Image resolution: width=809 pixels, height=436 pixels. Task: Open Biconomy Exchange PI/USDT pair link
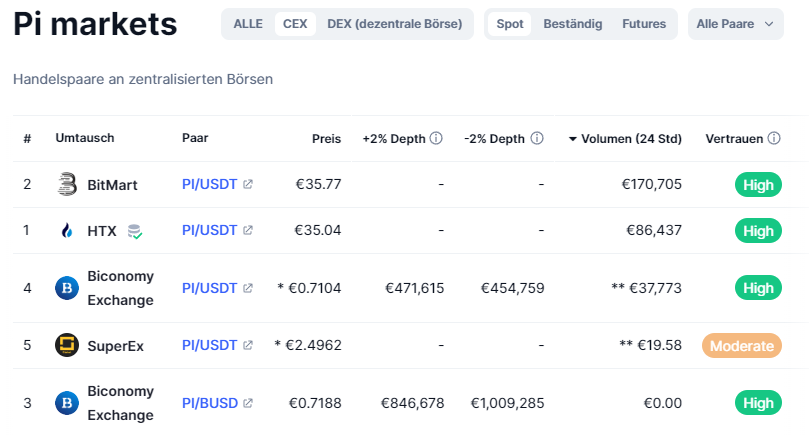pyautogui.click(x=209, y=288)
